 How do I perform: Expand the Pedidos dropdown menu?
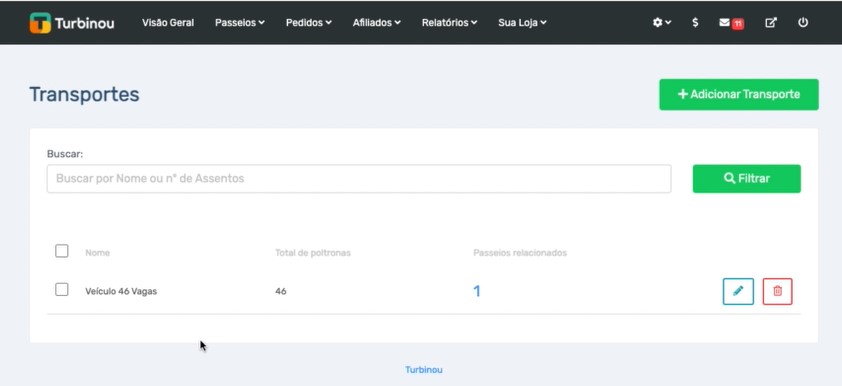pos(309,23)
